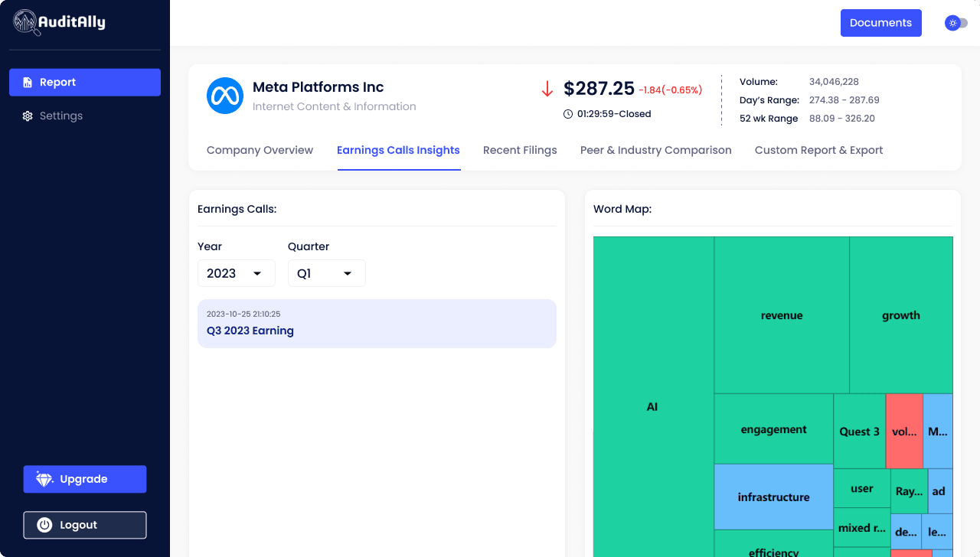Click the Quest 3 word map tile
The height and width of the screenshot is (557, 980).
click(x=860, y=432)
